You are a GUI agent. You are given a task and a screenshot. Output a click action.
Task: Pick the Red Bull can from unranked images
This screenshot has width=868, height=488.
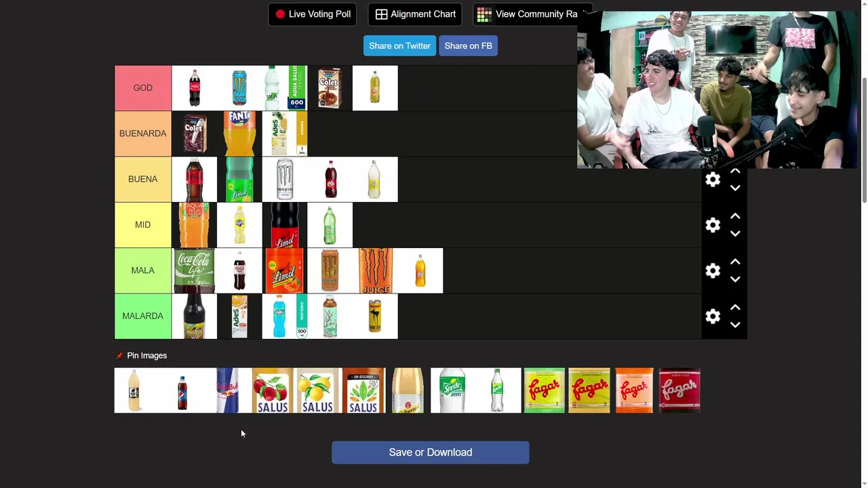click(x=227, y=390)
